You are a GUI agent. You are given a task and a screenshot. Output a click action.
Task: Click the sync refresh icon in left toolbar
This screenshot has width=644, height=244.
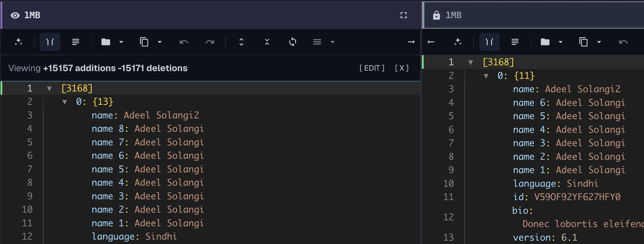(x=293, y=42)
